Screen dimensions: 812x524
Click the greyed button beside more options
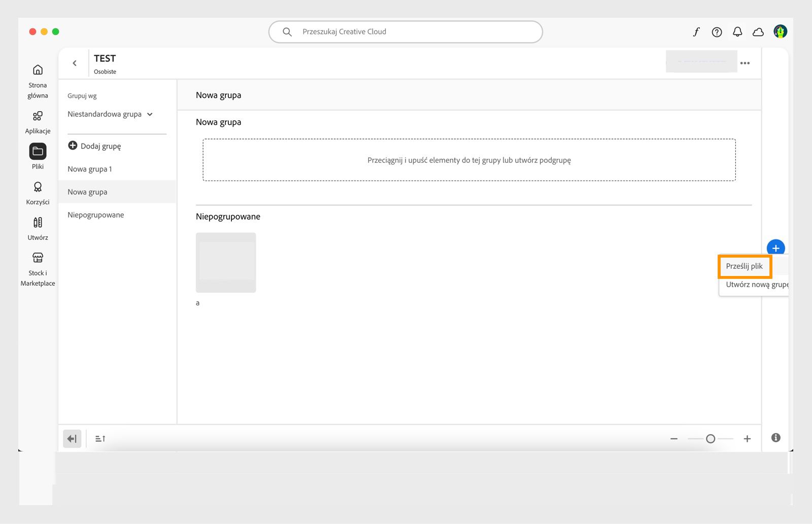click(701, 61)
